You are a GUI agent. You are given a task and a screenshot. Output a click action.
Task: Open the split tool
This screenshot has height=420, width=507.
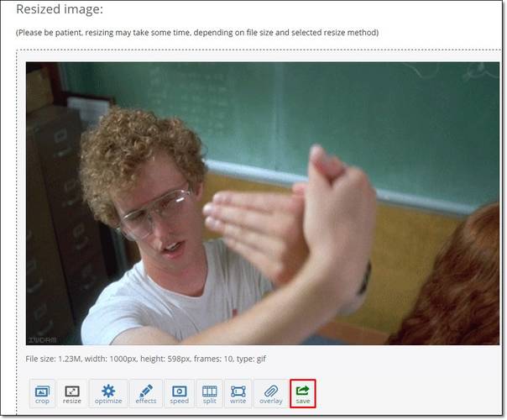210,394
